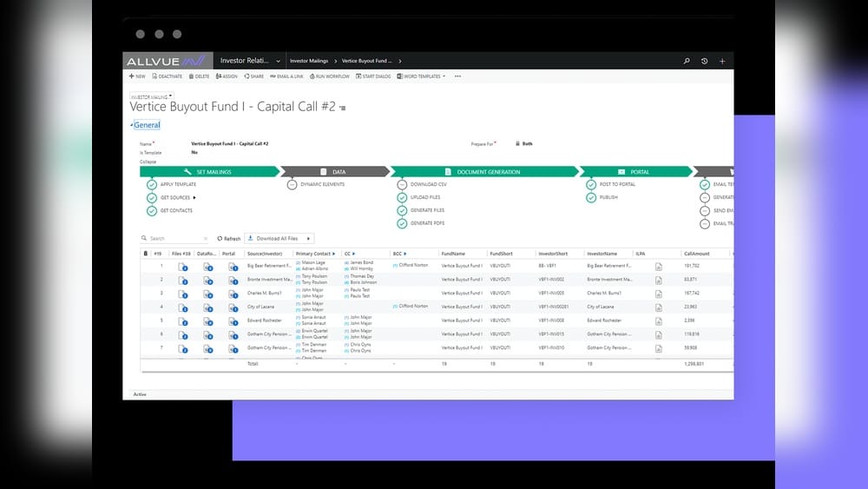Viewport: 868px width, 489px height.
Task: Expand the breadcrumb chevron after Vertice Buyout Fund
Action: 399,61
